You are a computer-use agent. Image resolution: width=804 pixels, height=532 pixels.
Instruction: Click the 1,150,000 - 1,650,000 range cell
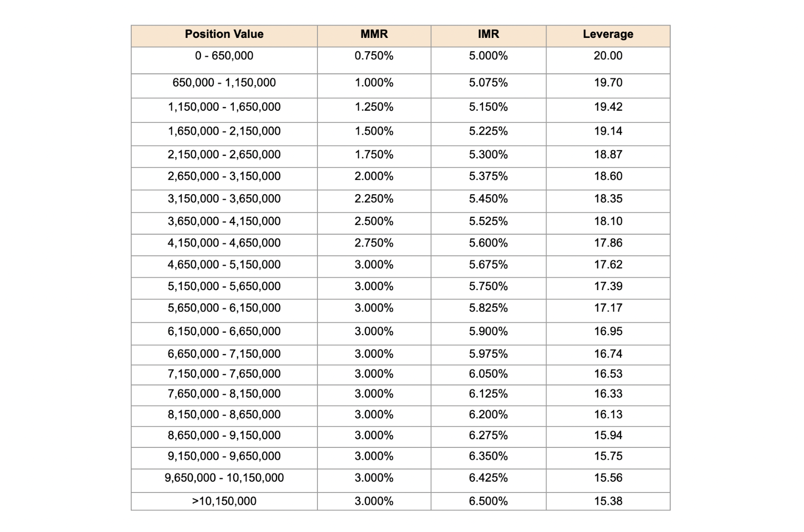tap(224, 107)
